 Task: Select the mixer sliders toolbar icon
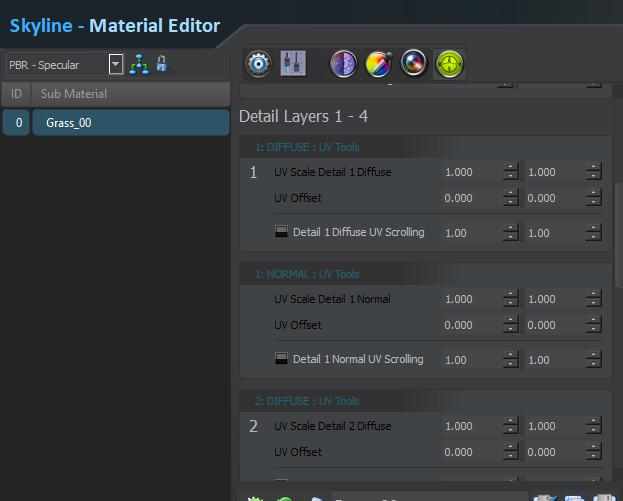[x=293, y=63]
